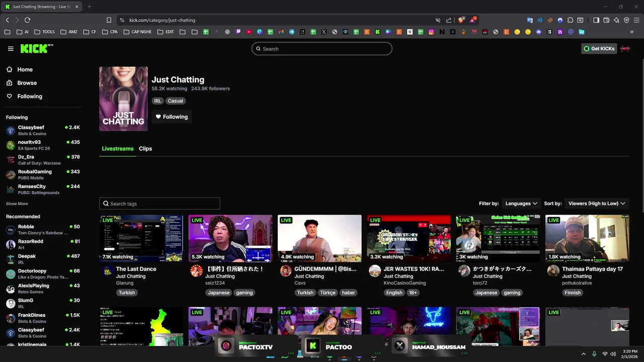This screenshot has width=644, height=362.
Task: Open Browse in the sidebar
Action: [x=27, y=83]
